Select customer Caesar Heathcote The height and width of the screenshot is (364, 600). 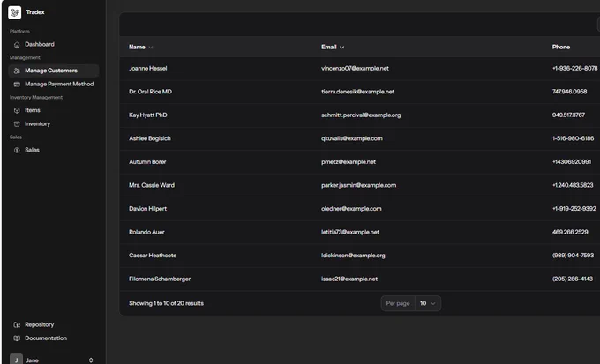coord(153,256)
